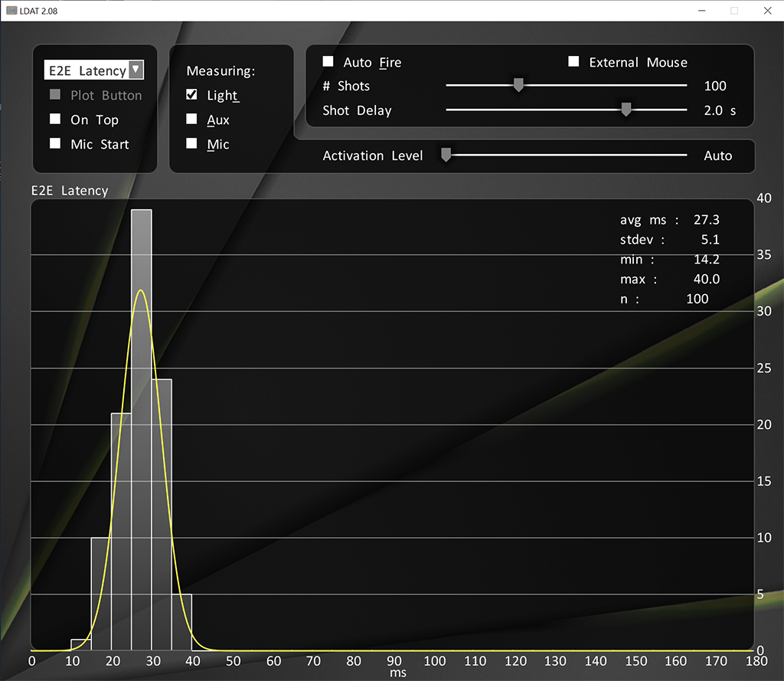
Task: Enable the External Mouse checkbox
Action: [573, 61]
